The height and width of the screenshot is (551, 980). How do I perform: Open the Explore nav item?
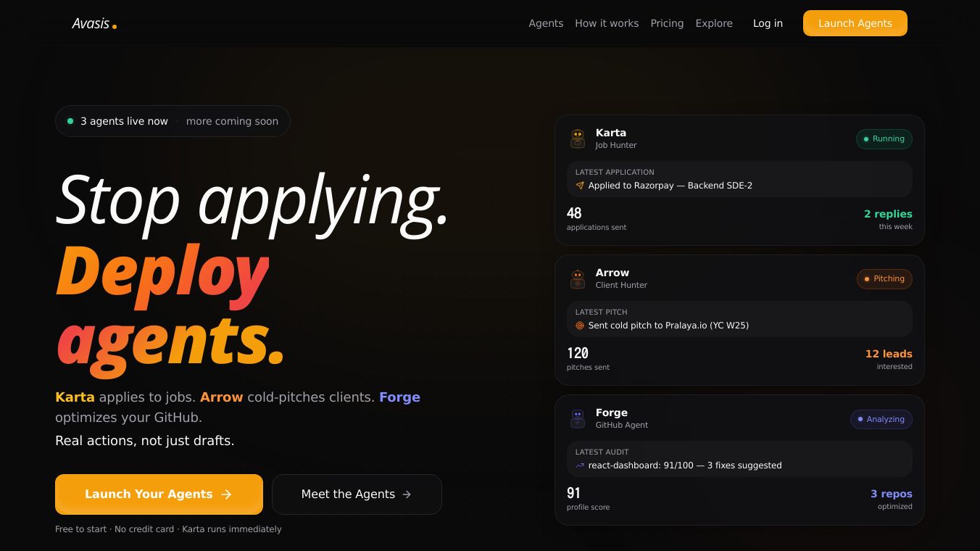[x=714, y=23]
